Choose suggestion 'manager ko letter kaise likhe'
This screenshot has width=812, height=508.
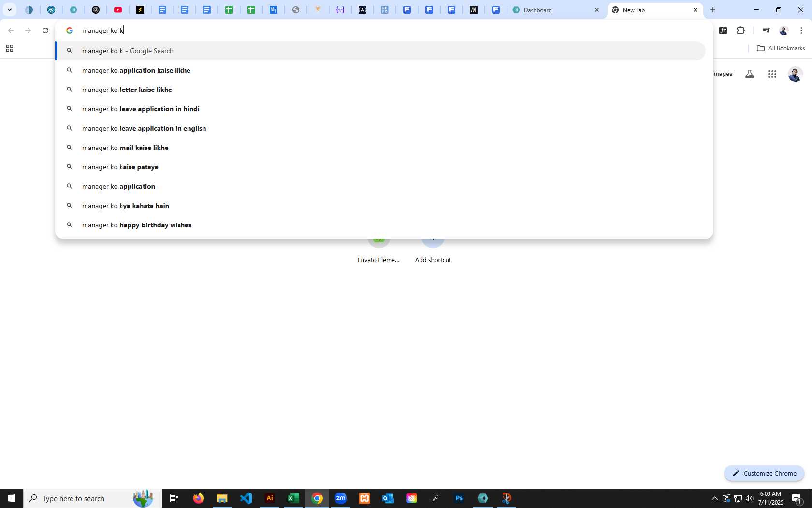[x=380, y=90]
